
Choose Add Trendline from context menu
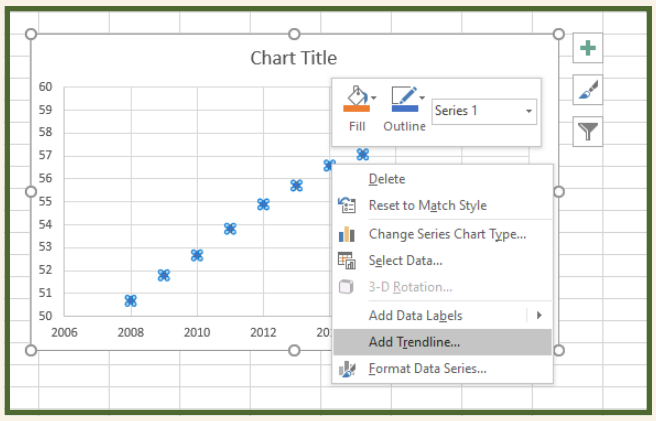point(414,342)
